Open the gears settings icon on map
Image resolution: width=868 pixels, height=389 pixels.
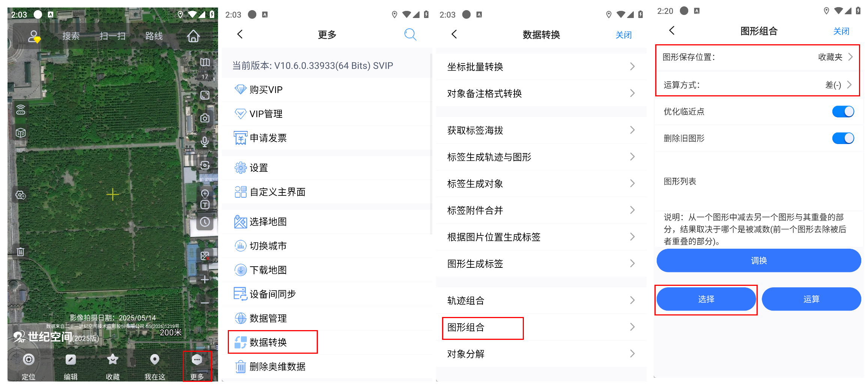pos(21,195)
